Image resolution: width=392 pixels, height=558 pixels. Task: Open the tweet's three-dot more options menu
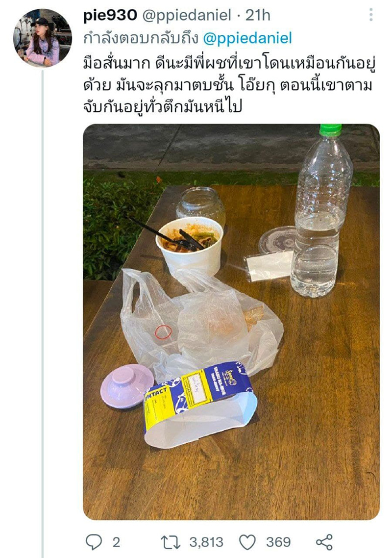pyautogui.click(x=371, y=15)
